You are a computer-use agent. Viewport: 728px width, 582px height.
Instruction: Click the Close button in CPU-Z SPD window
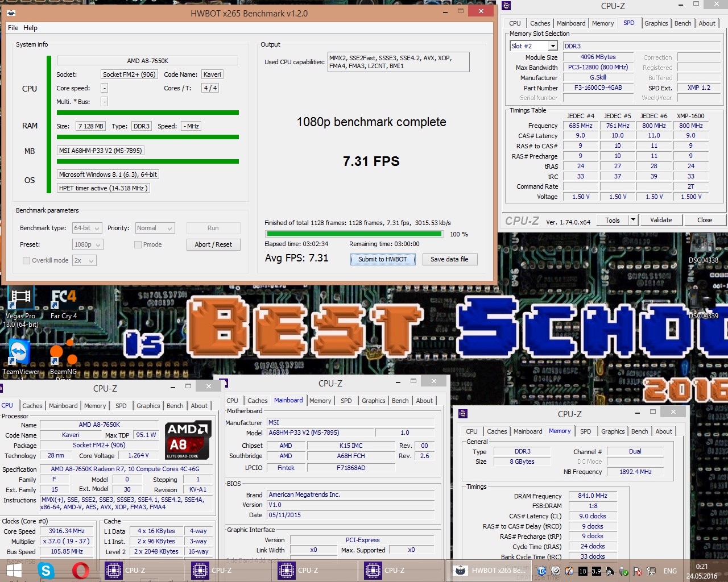[x=705, y=220]
